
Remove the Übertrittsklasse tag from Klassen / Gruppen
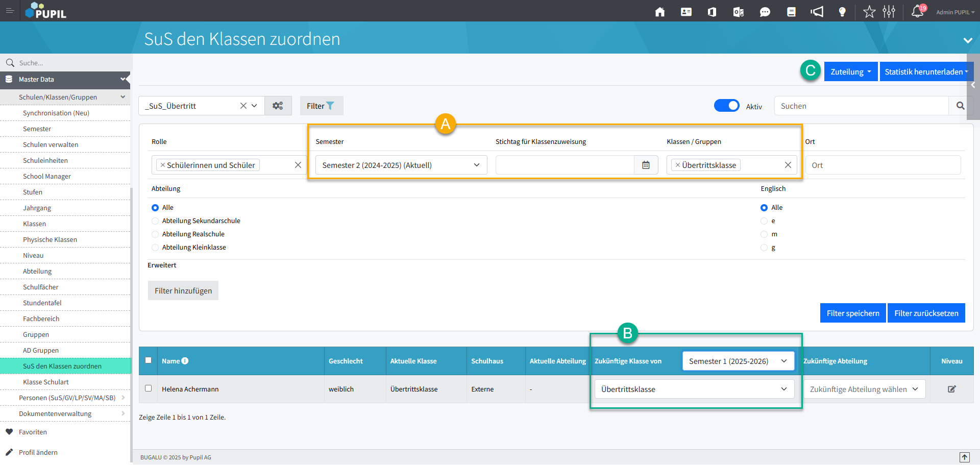pos(678,165)
